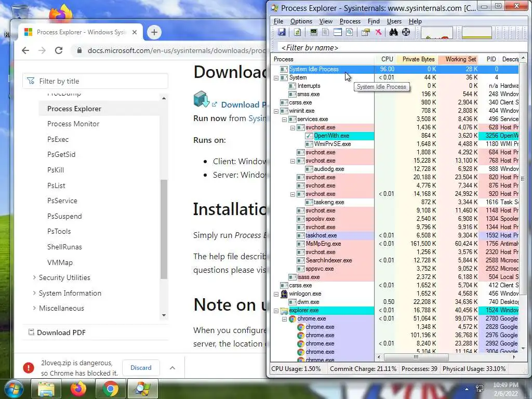Sort by the Private Bytes column header
Screen dimensions: 532x399
pos(417,59)
